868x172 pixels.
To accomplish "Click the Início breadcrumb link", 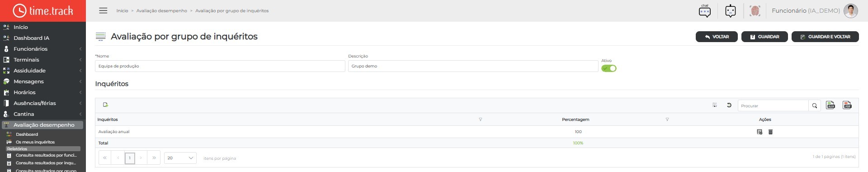I will (122, 11).
